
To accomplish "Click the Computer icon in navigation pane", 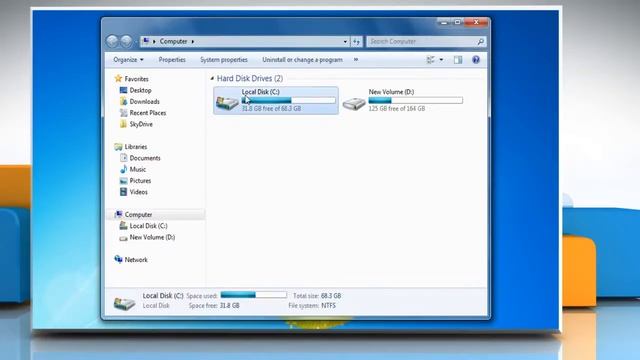I will click(118, 214).
